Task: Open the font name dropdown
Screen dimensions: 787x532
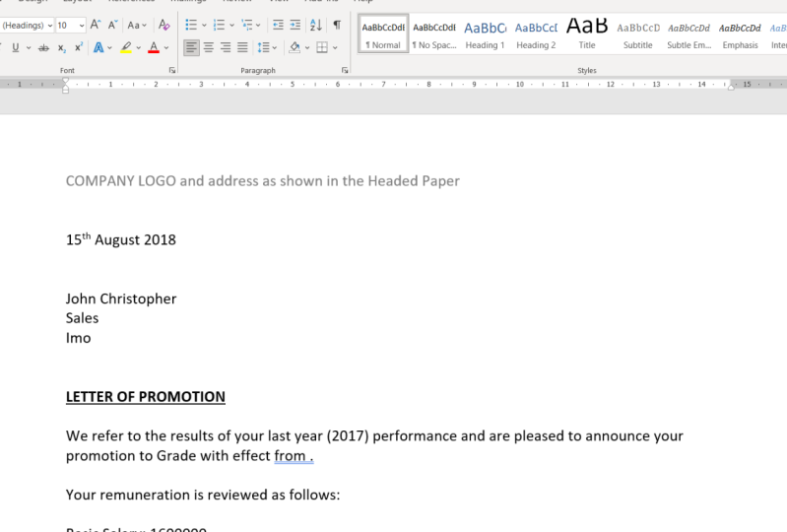Action: pos(50,25)
